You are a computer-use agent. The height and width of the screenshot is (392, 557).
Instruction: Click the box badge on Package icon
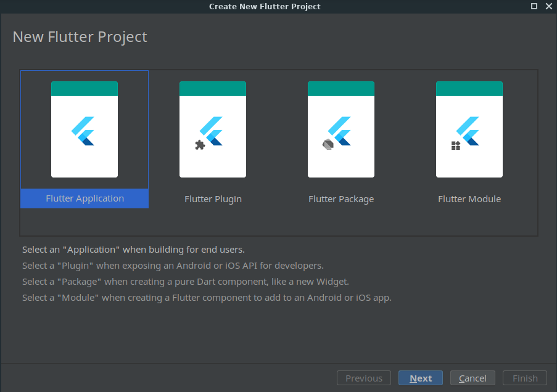328,145
